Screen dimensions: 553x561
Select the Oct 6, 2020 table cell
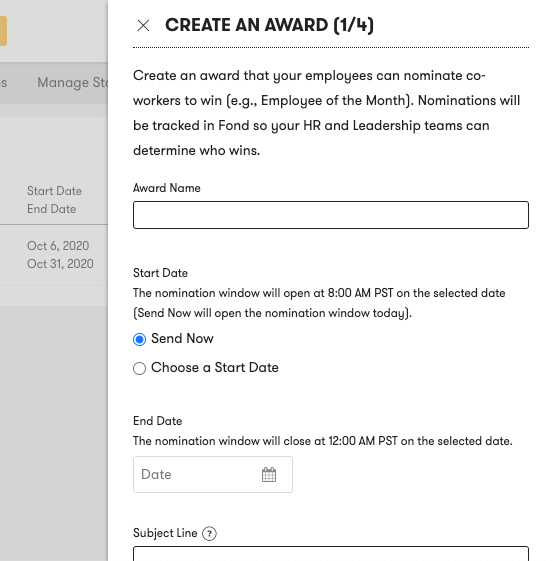tap(58, 246)
